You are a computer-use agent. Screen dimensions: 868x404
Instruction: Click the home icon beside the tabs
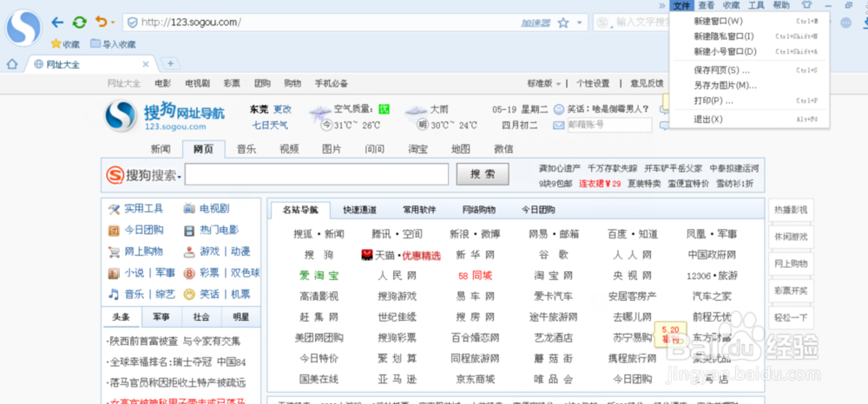(x=11, y=64)
